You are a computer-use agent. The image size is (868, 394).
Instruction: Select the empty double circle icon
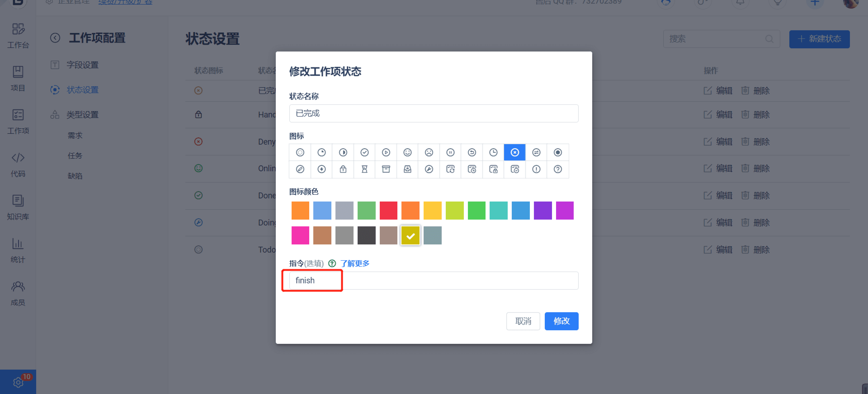click(300, 152)
